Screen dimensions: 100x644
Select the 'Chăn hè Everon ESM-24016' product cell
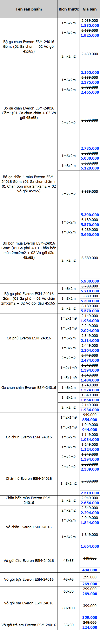pyautogui.click(x=29, y=478)
